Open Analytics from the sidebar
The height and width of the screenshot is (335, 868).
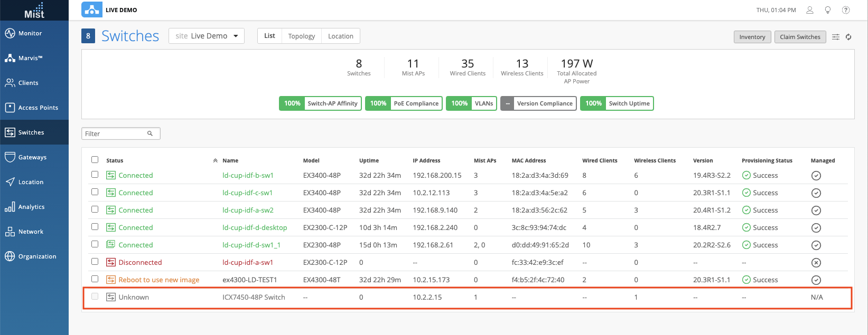pyautogui.click(x=31, y=207)
